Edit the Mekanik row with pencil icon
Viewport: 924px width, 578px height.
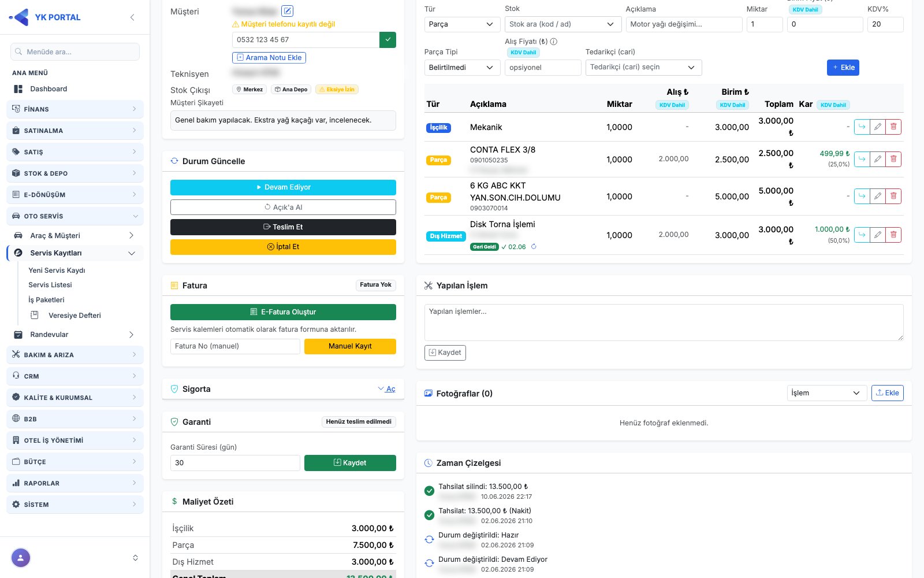point(878,127)
